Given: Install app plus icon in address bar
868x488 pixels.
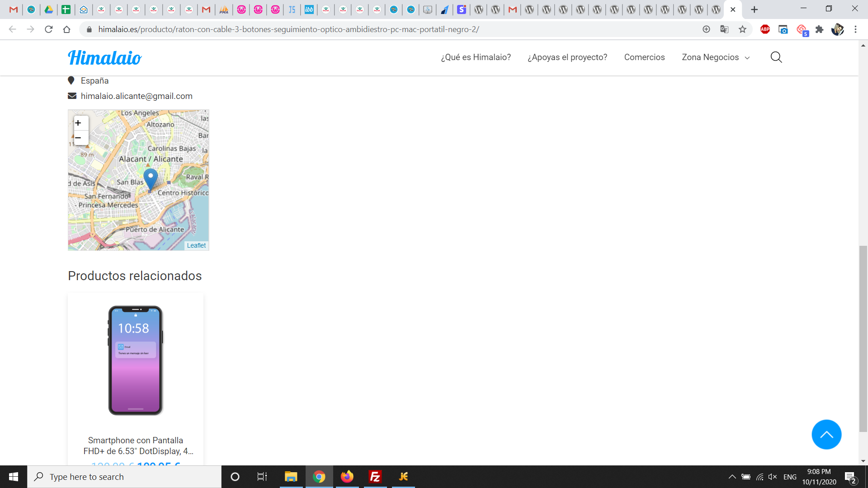Looking at the screenshot, I should (706, 29).
